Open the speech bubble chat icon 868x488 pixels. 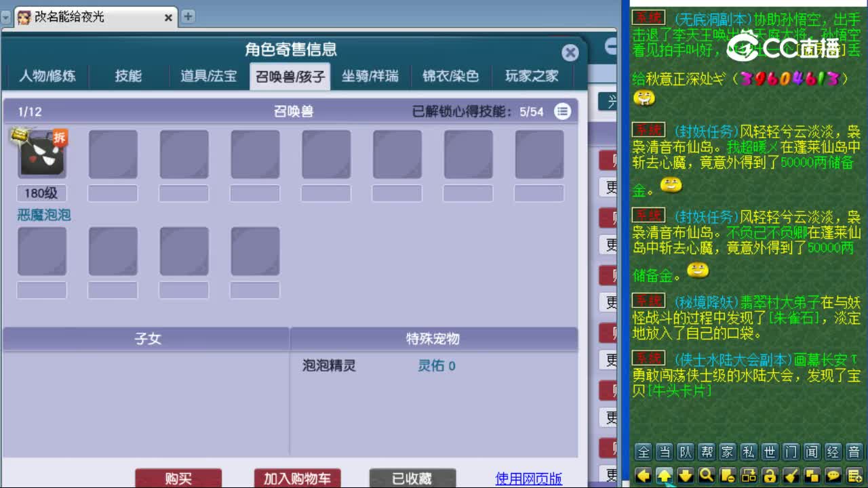click(x=833, y=475)
